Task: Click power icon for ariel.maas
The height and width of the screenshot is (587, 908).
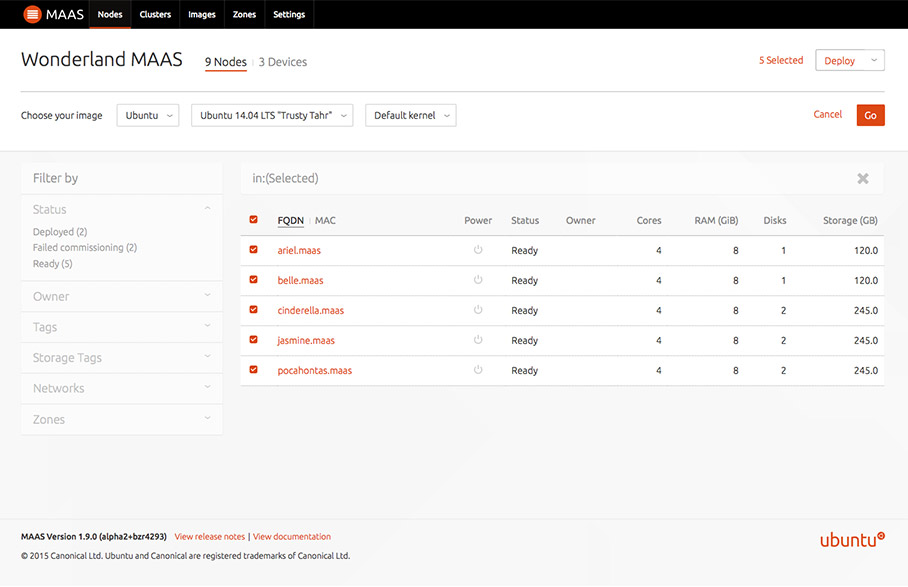Action: point(478,250)
